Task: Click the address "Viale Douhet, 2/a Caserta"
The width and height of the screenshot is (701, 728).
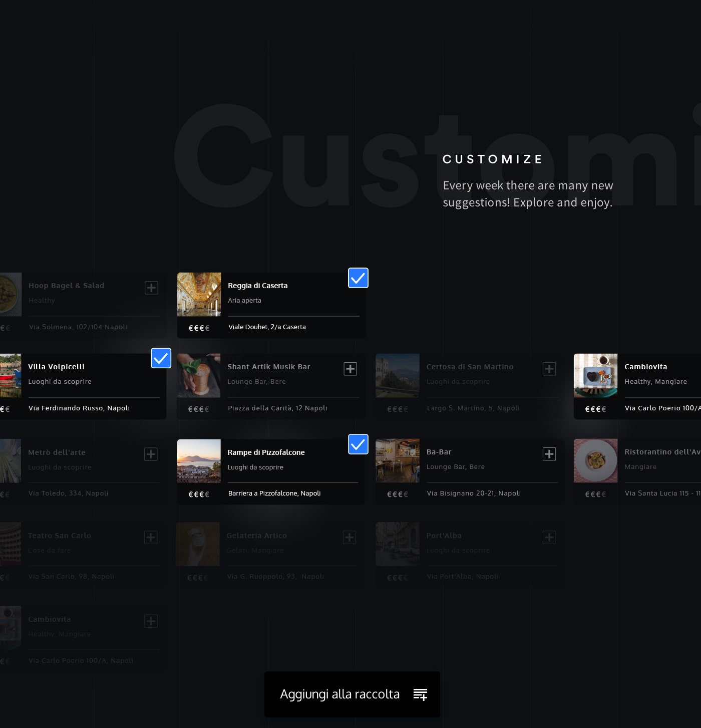Action: pos(267,327)
